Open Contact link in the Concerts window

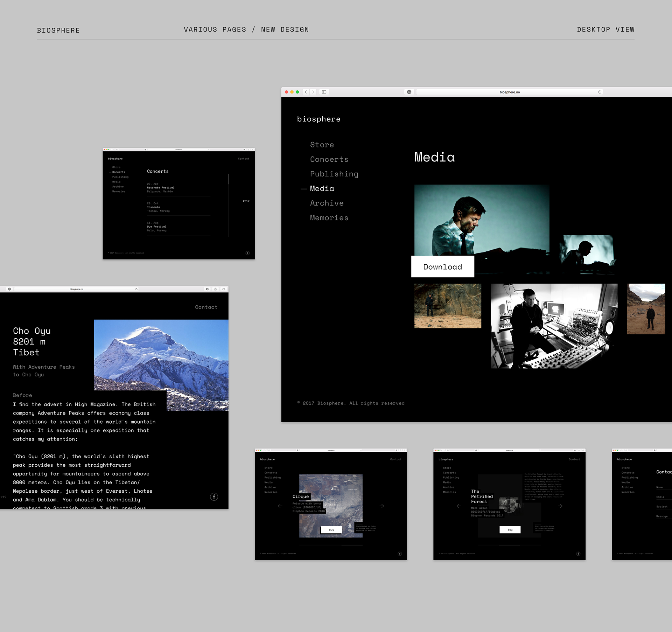point(244,159)
